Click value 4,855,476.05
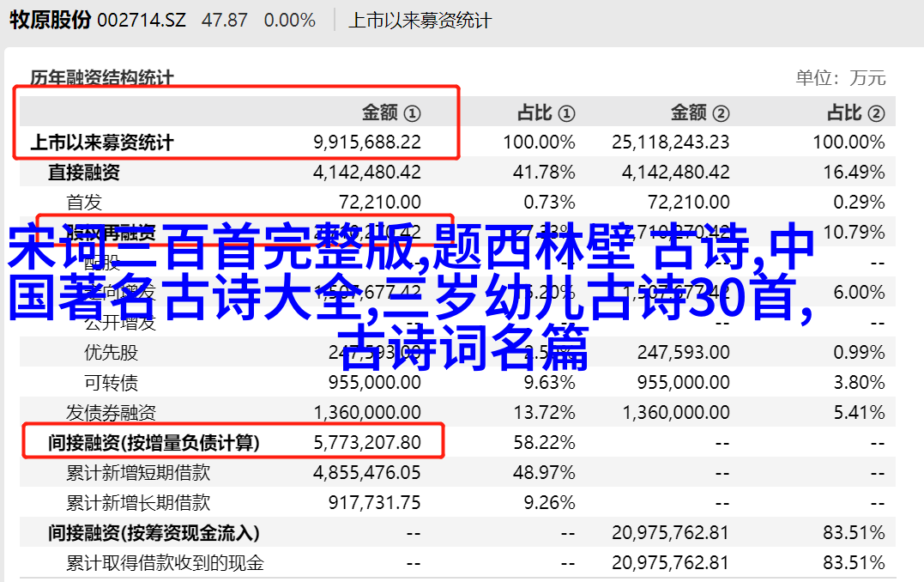Image resolution: width=924 pixels, height=582 pixels. (367, 473)
